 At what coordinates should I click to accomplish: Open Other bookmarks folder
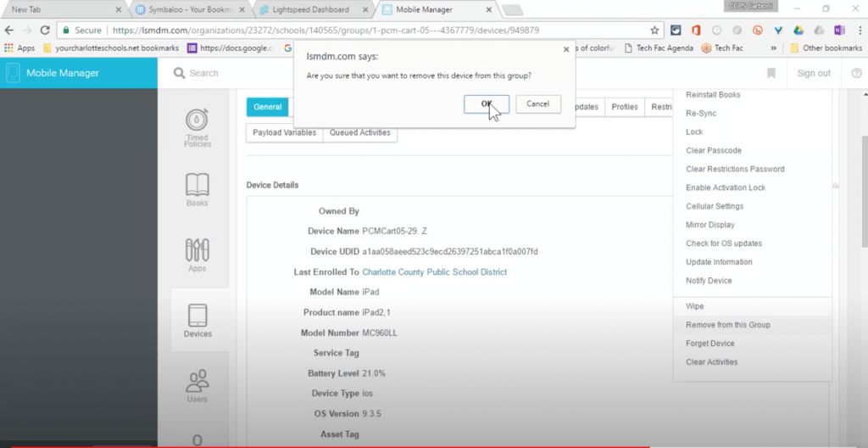pos(826,48)
